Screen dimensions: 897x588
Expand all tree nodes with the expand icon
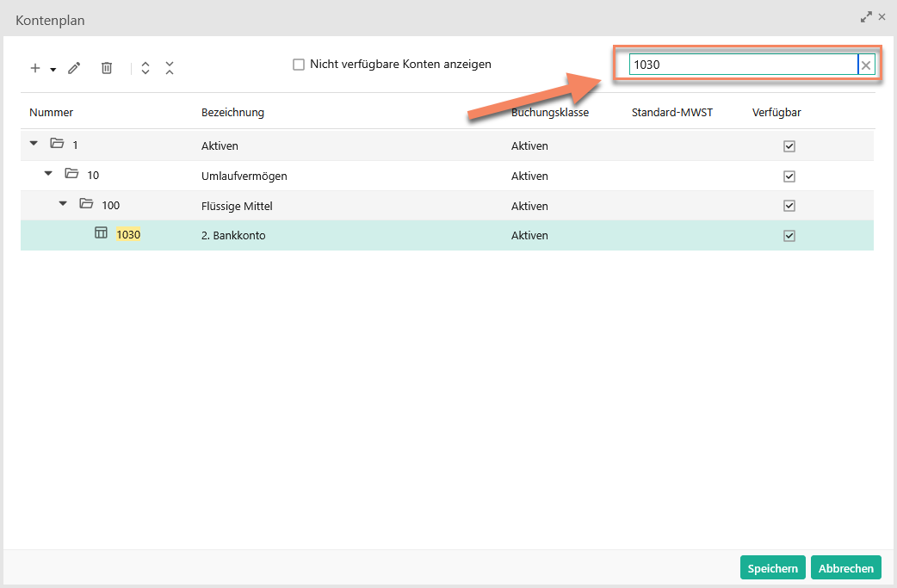pos(145,68)
